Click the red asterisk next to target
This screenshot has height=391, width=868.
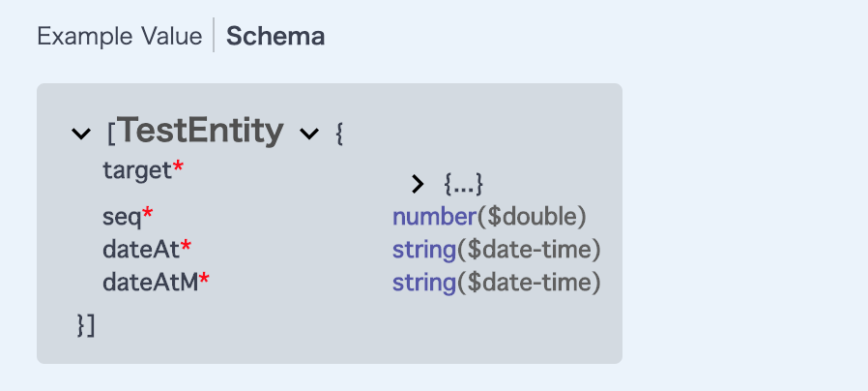click(178, 166)
